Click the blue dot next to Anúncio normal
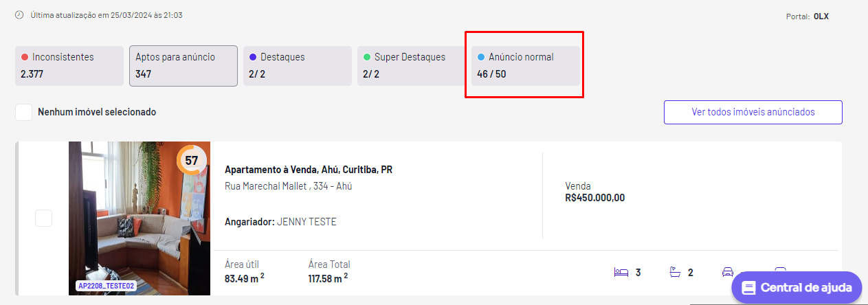The height and width of the screenshot is (305, 868). [x=481, y=57]
